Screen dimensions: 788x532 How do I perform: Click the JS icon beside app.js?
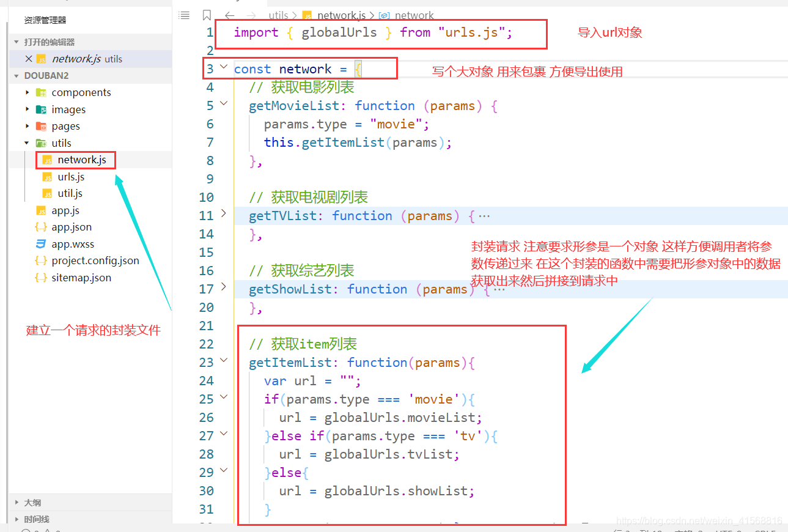(x=41, y=210)
